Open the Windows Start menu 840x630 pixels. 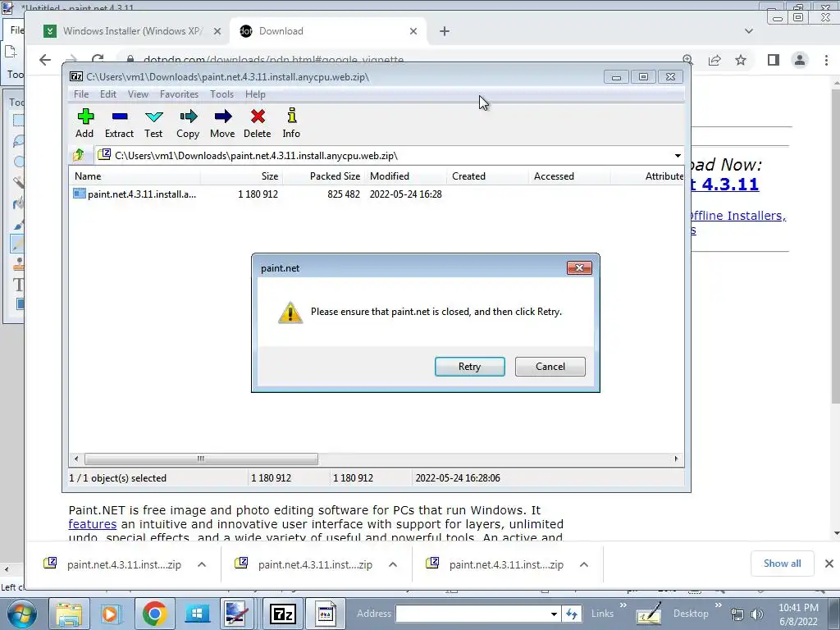click(x=21, y=614)
